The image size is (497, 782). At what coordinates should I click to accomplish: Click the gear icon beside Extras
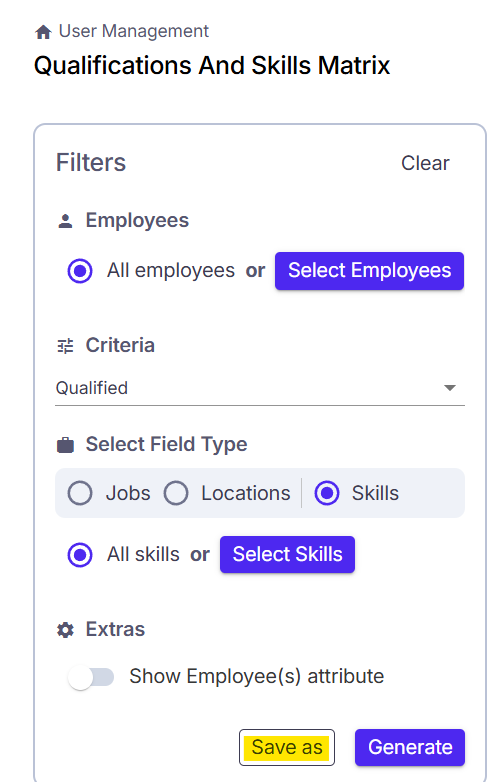tap(65, 630)
